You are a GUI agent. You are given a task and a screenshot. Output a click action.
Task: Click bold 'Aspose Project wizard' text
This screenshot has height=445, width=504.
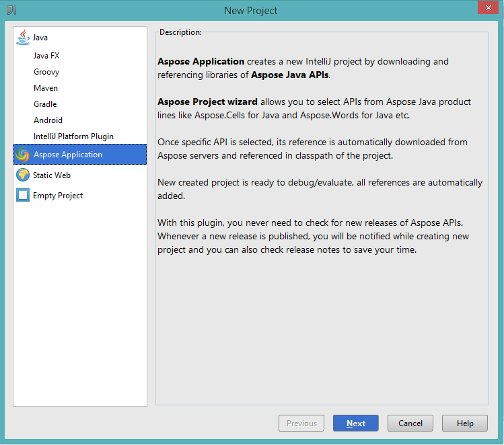coord(207,102)
